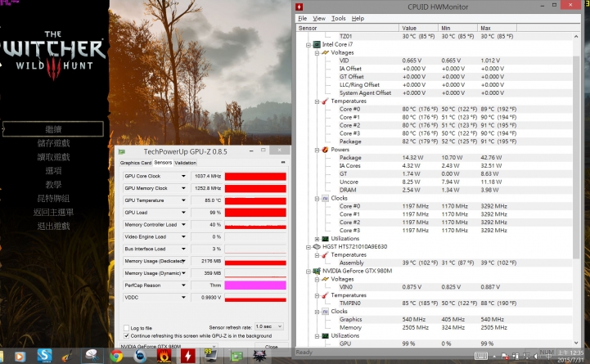Image resolution: width=590 pixels, height=364 pixels.
Task: Open GPU Load sensor dropdown
Action: (x=183, y=213)
